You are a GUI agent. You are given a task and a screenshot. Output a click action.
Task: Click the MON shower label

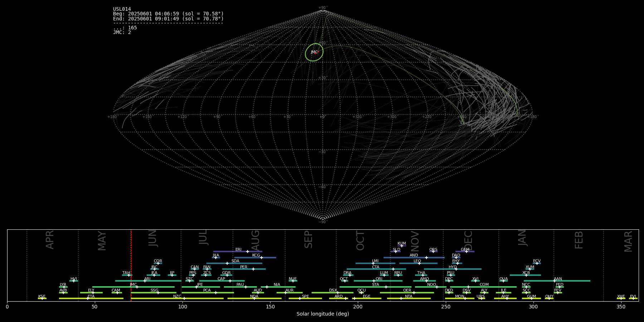point(460,297)
